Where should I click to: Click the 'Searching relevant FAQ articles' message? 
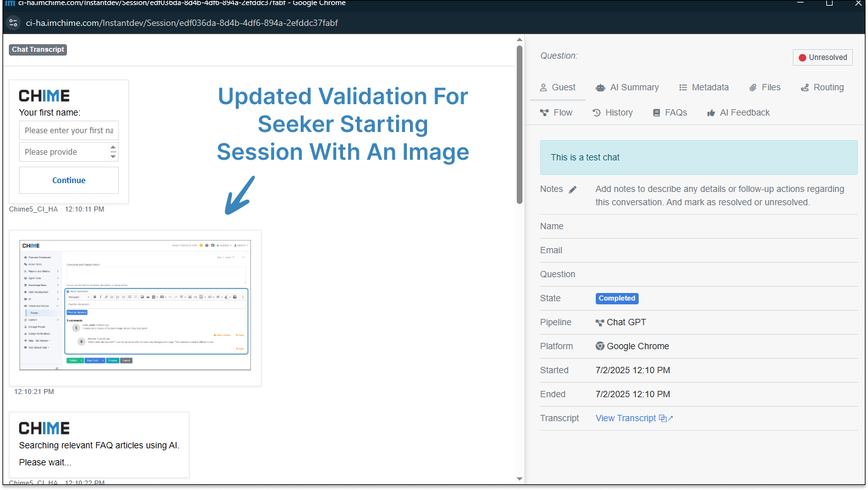point(99,445)
